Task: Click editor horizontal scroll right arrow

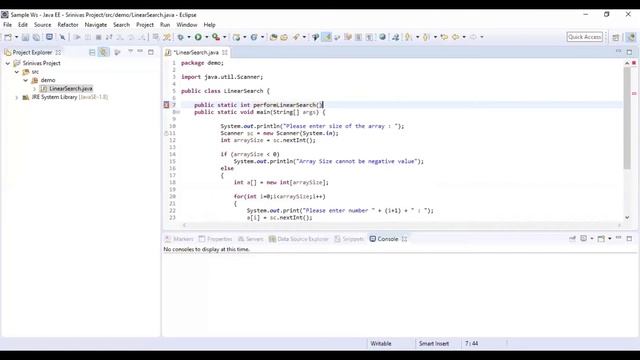Action: coord(619,225)
